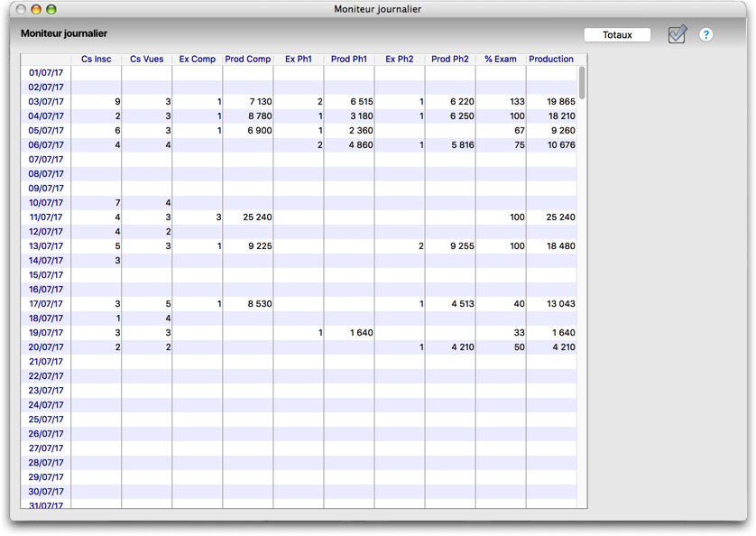Select the 13/07/17 date row
Viewport: 756px width, 536px height.
point(299,246)
